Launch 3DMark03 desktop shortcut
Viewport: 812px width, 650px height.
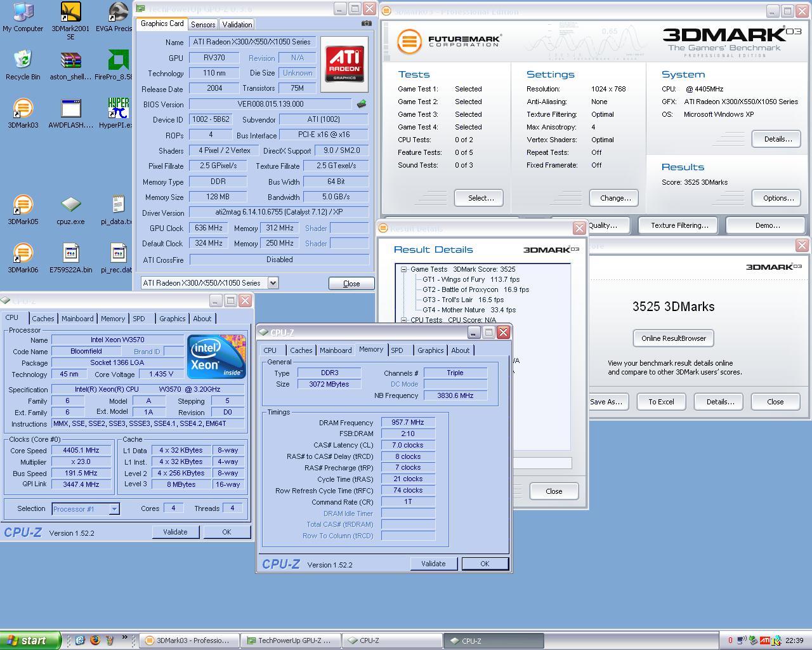pos(23,113)
